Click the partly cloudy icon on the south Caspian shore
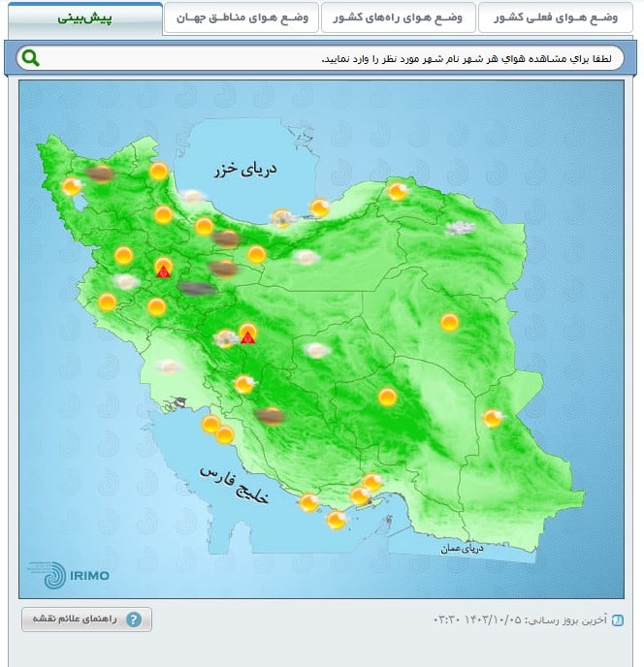Screen dimensions: 644x667 coord(282,218)
